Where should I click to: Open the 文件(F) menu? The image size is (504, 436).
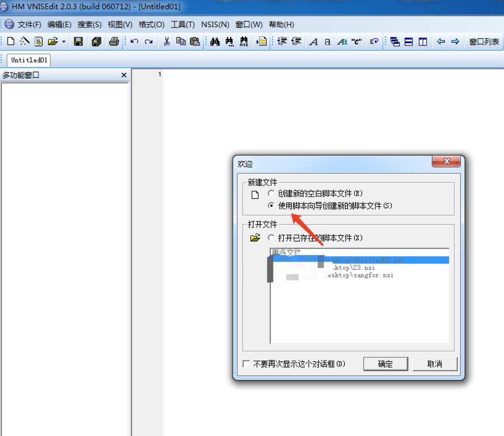click(29, 24)
